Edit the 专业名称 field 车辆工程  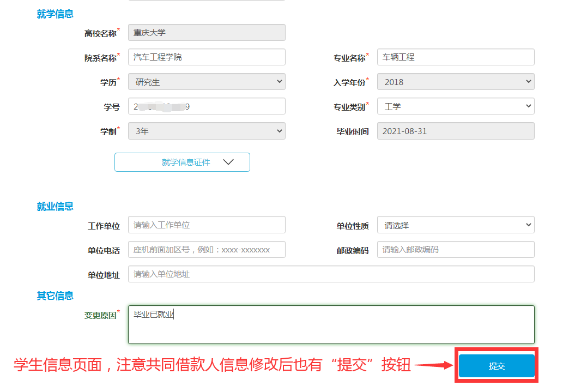tap(456, 57)
